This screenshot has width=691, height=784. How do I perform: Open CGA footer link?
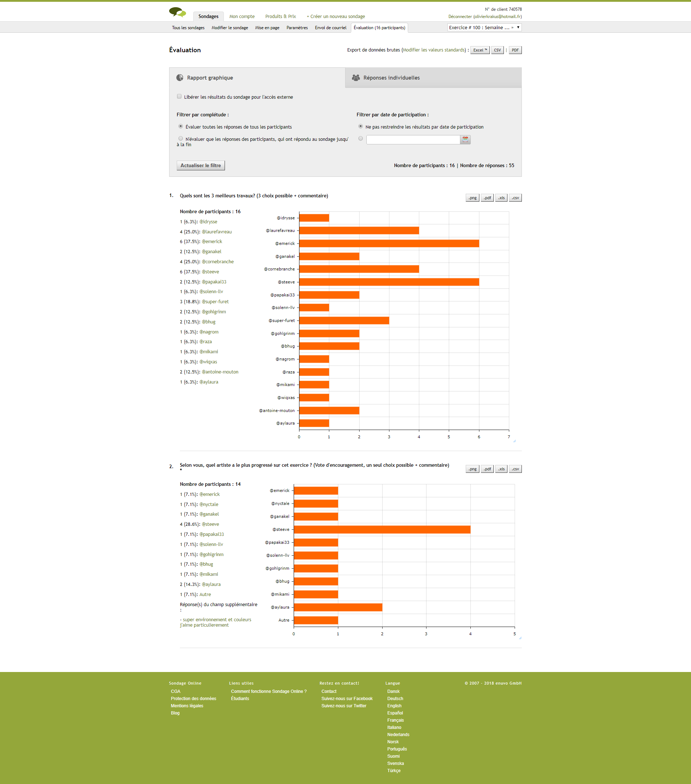tap(176, 691)
